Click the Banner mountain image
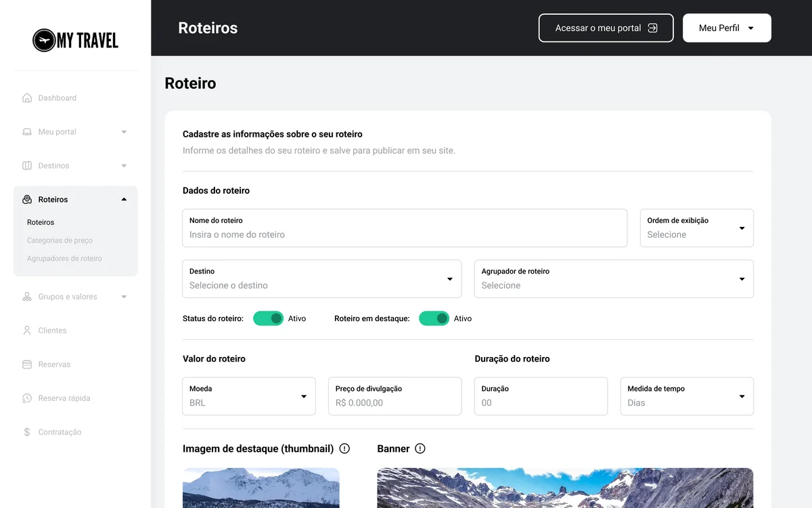The image size is (812, 508). [x=565, y=488]
